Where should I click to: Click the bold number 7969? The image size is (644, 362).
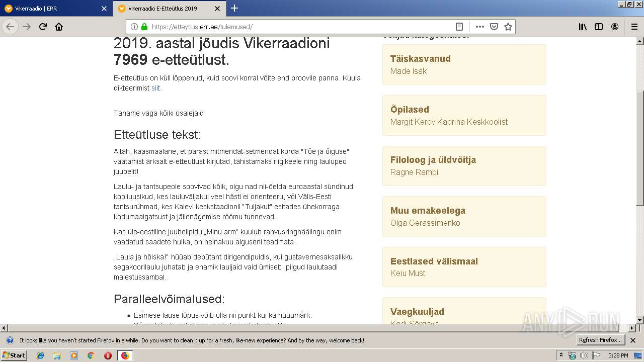(x=130, y=60)
